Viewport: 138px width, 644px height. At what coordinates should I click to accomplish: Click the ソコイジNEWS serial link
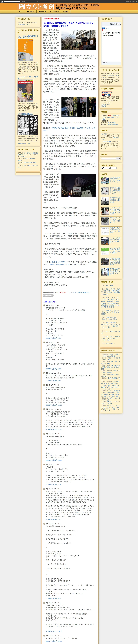[x=106, y=141]
